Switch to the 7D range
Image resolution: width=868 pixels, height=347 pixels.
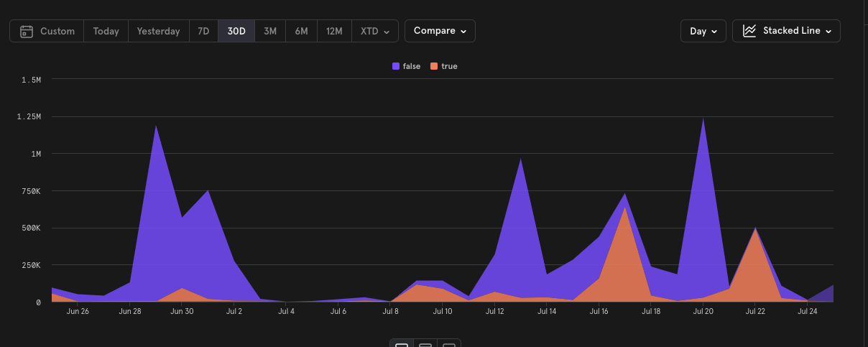204,32
